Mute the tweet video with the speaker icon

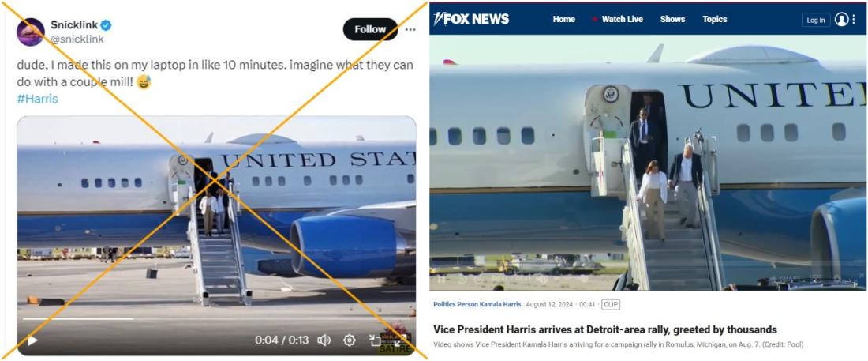[324, 340]
